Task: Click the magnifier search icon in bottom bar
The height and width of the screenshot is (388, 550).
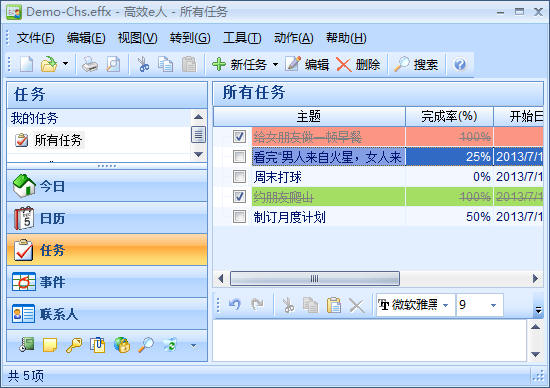Action: pyautogui.click(x=146, y=345)
